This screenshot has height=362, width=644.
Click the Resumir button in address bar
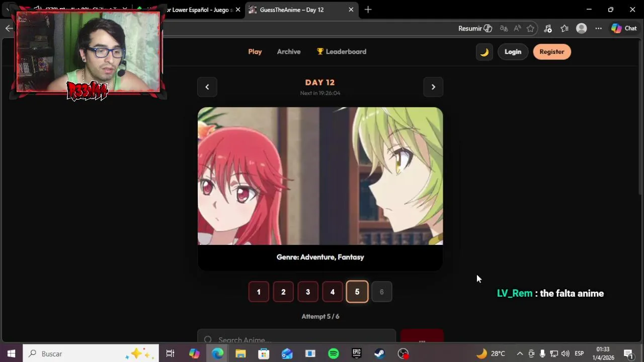point(475,29)
